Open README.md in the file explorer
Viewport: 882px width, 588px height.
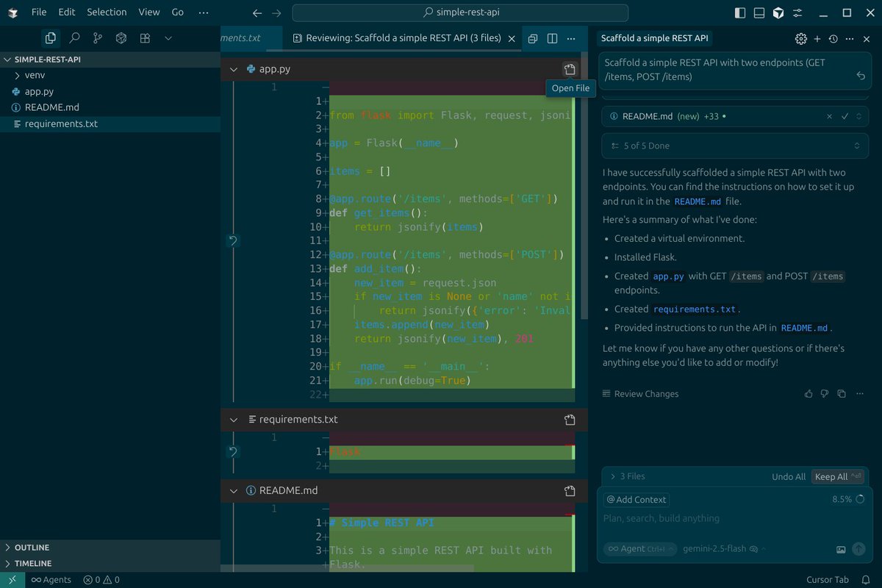[x=110, y=107]
